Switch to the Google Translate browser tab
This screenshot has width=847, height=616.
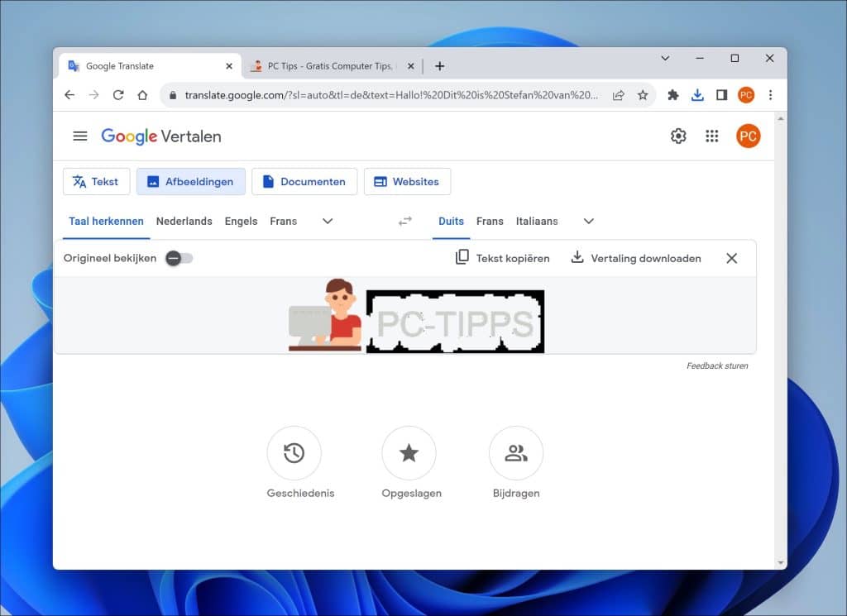coord(149,66)
